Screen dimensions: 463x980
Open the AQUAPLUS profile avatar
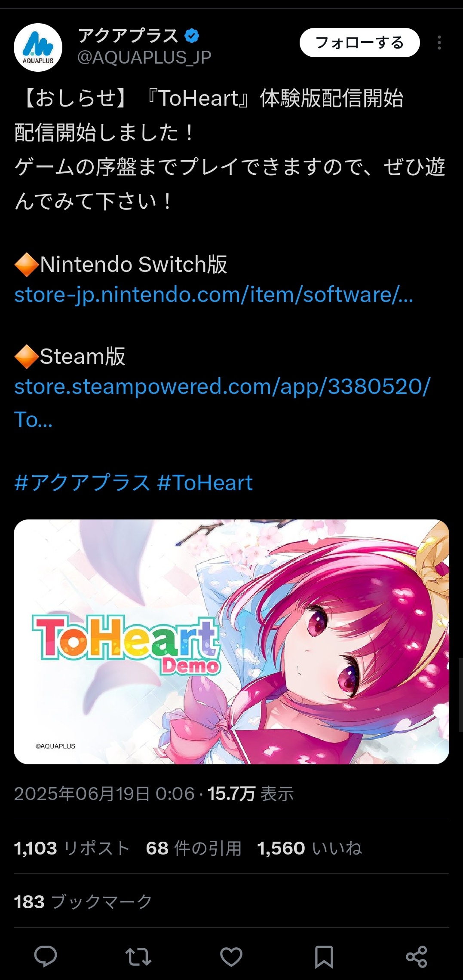38,47
